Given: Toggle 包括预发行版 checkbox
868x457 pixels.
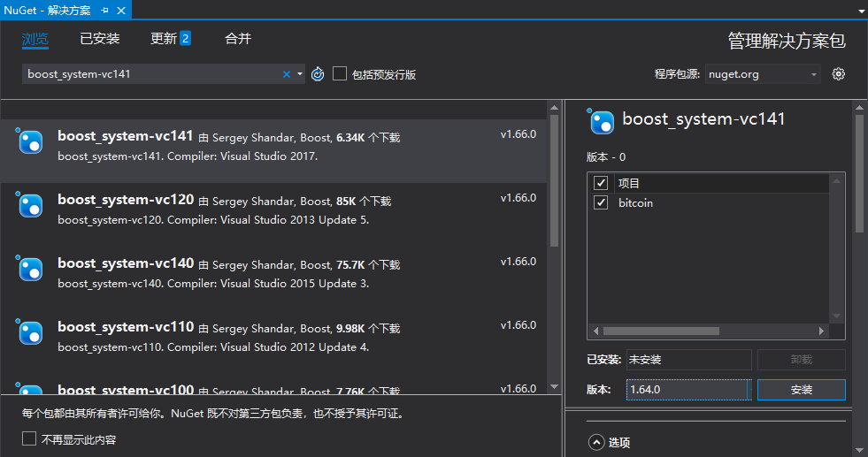Looking at the screenshot, I should pyautogui.click(x=340, y=73).
